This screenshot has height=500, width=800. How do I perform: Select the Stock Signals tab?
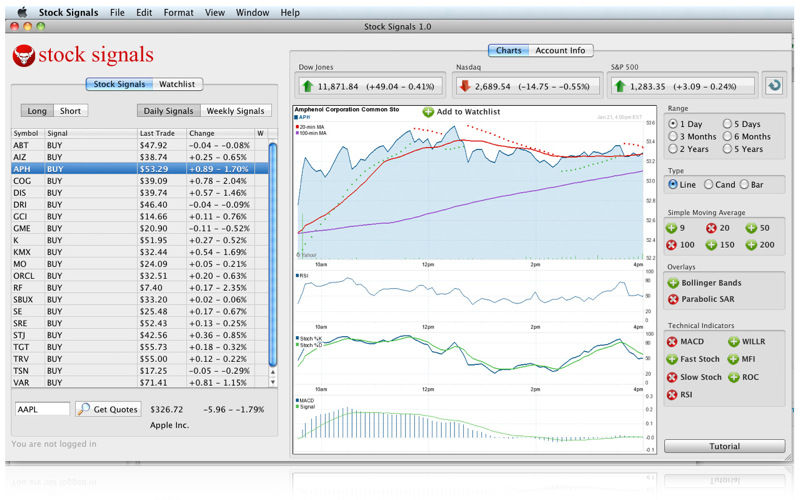[119, 84]
